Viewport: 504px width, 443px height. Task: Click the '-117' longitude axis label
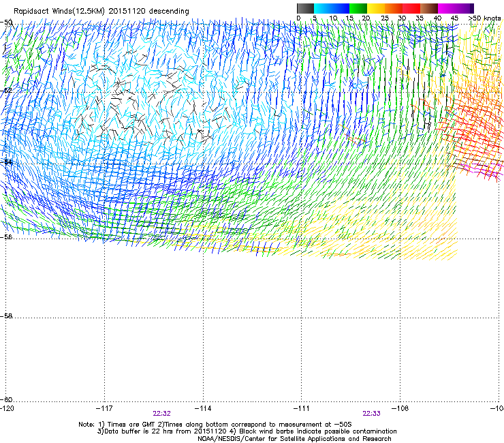pos(104,408)
